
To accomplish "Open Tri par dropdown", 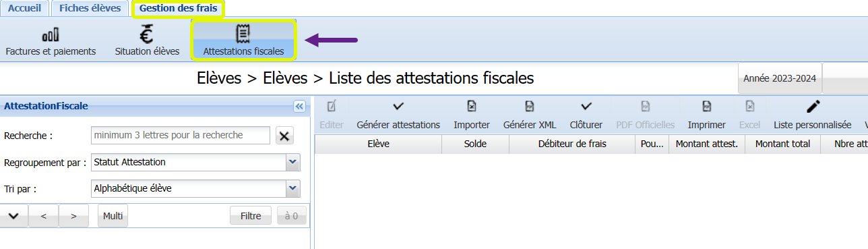I will click(292, 188).
